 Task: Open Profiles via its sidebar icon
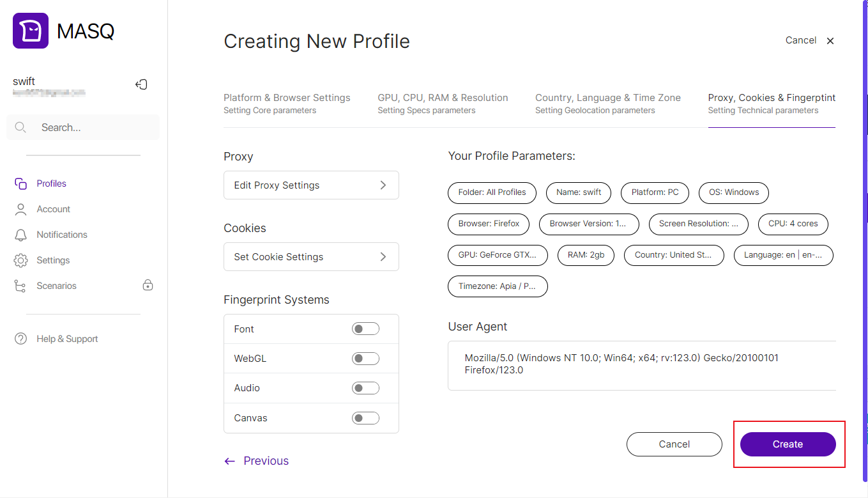point(20,183)
